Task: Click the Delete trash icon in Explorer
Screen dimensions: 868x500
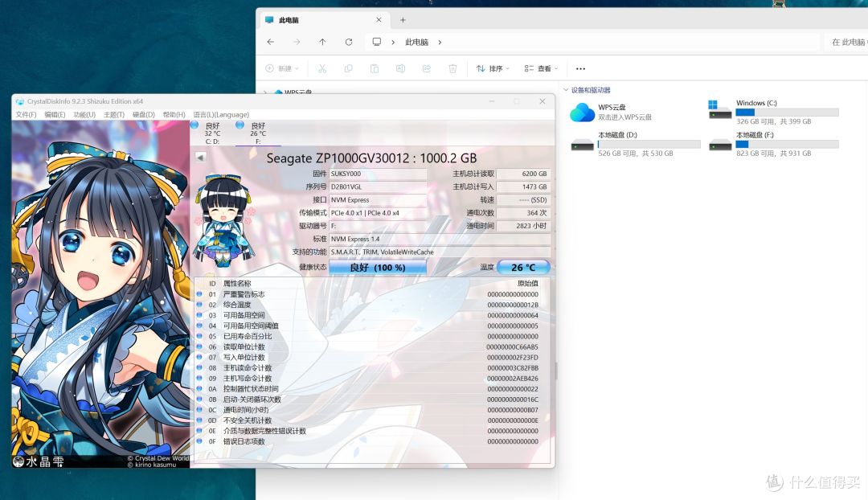Action: click(x=452, y=68)
